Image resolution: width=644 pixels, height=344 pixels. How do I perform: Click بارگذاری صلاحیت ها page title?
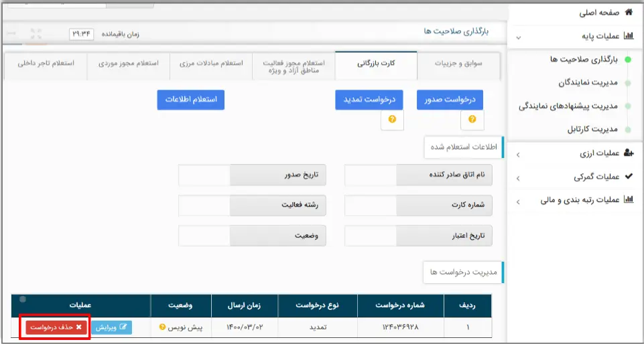coord(456,31)
